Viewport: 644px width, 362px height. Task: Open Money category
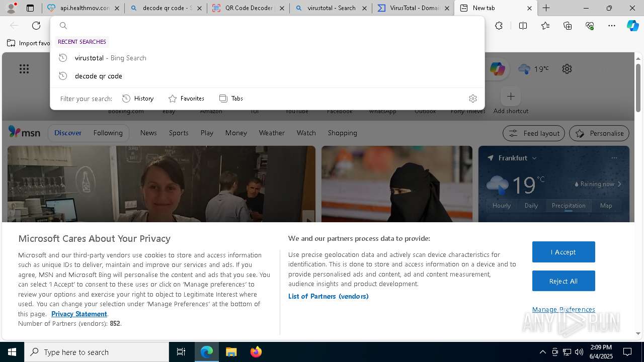pos(236,133)
